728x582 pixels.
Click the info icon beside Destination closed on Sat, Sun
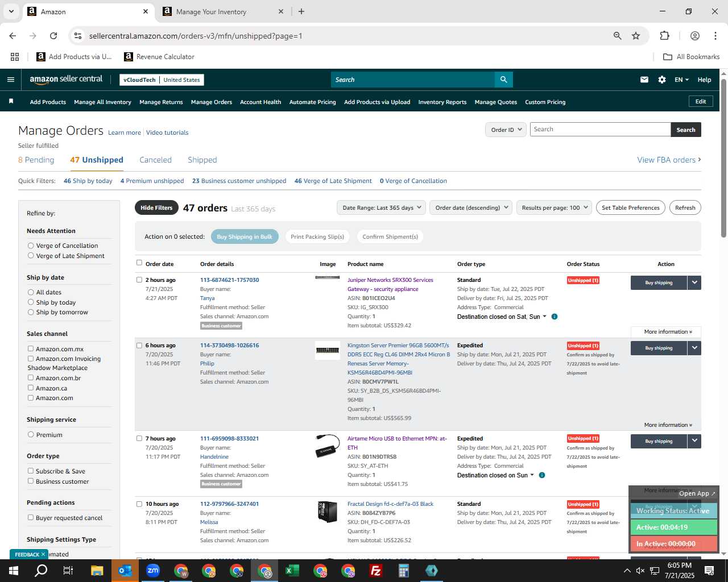555,317
